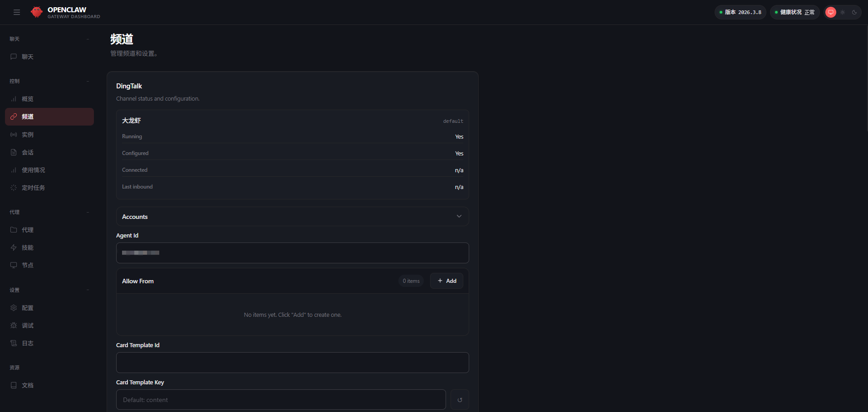Focus the Card Template Id field
The height and width of the screenshot is (412, 868).
[293, 363]
